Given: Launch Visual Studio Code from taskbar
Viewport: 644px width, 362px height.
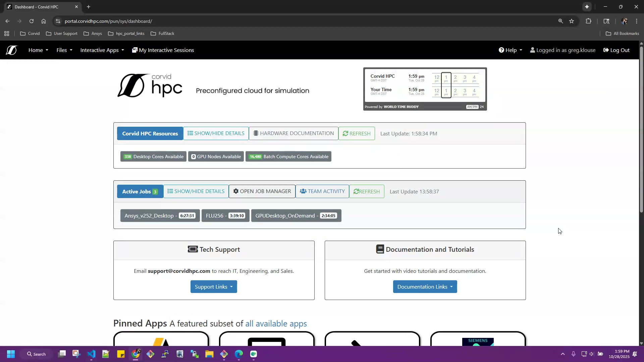Looking at the screenshot, I should [91, 354].
